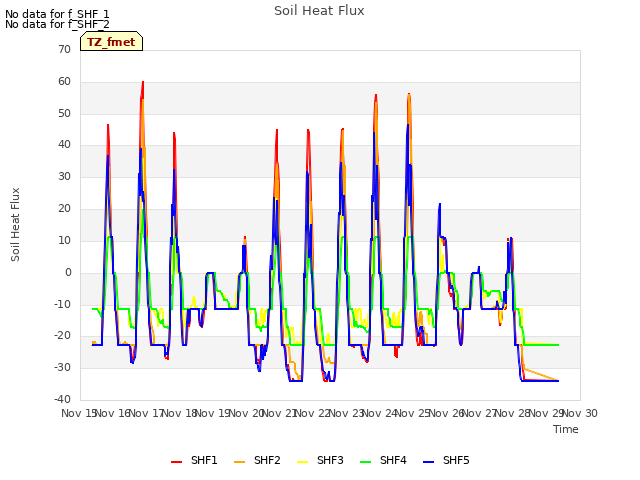640x480 pixels.
Task: Click the yellow SHF3 legend swatch
Action: click(302, 462)
